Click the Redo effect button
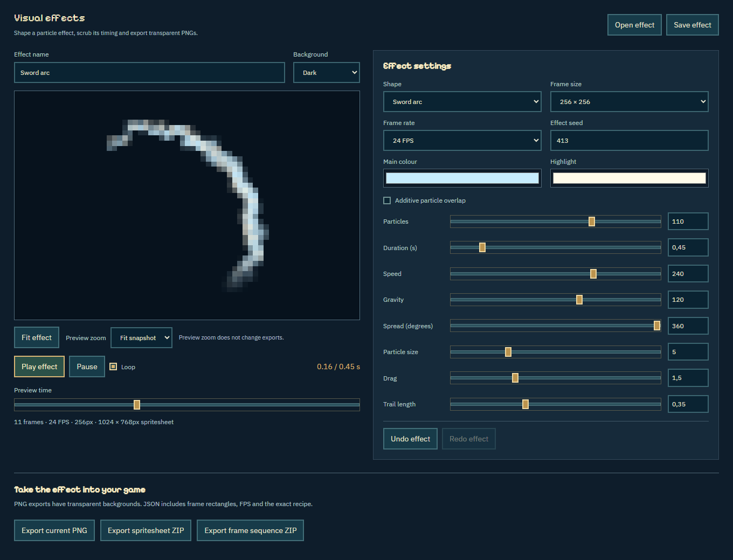This screenshot has height=560, width=733. click(x=469, y=439)
